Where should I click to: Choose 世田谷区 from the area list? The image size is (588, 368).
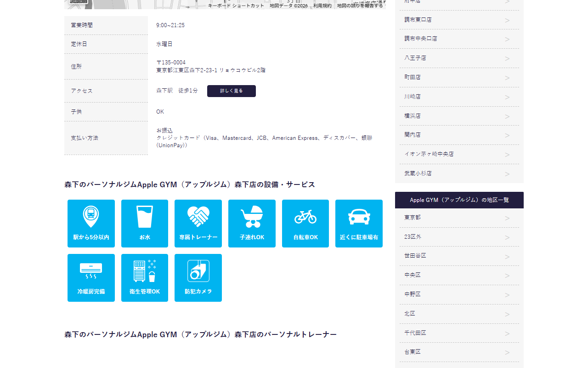tap(459, 256)
